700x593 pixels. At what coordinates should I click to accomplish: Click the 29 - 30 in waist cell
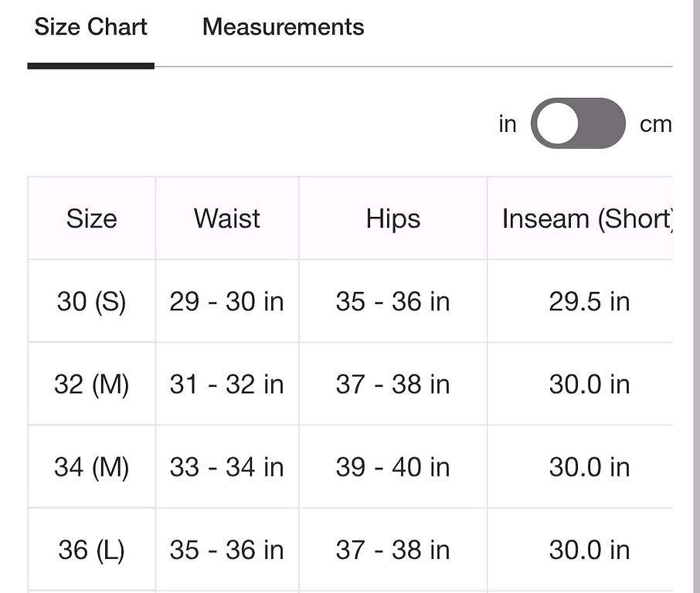(227, 301)
